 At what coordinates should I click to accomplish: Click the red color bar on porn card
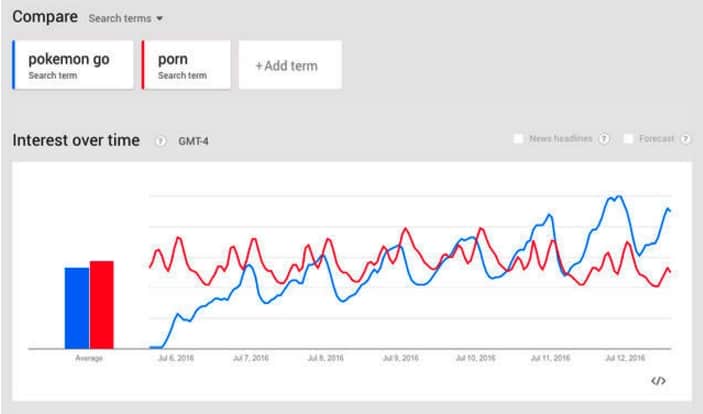pos(143,65)
